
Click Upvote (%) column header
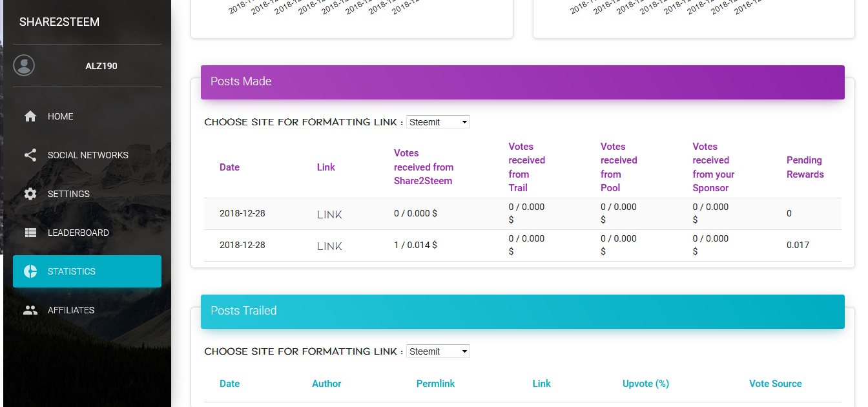pos(646,384)
